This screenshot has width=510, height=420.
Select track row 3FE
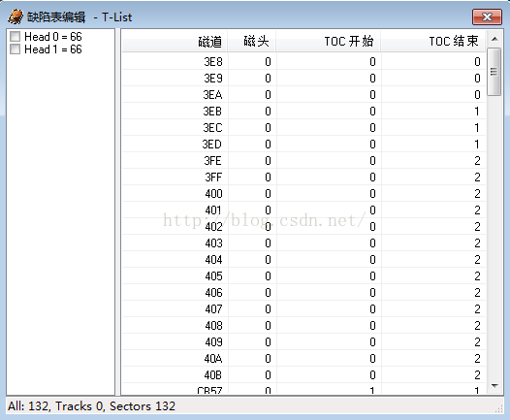(x=303, y=161)
